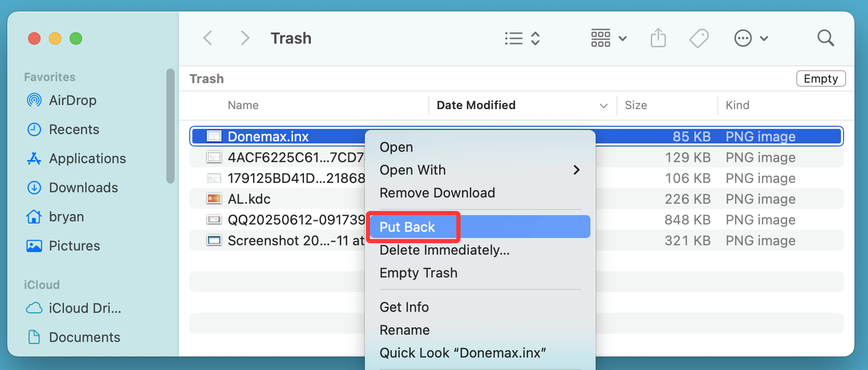Click the 129 KB size cell

click(x=688, y=157)
